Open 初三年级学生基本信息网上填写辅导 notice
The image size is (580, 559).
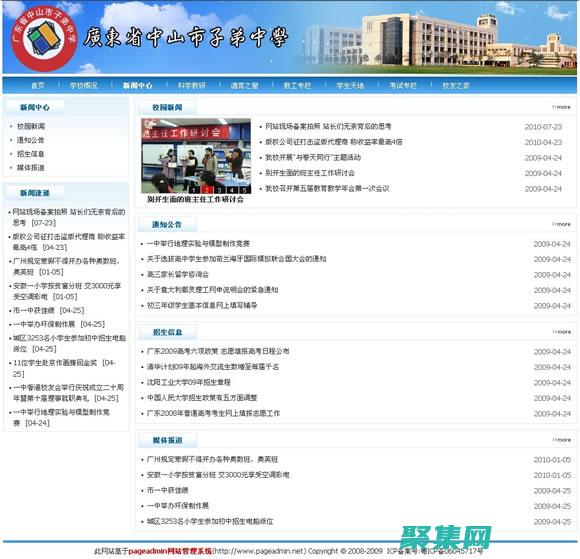(202, 305)
